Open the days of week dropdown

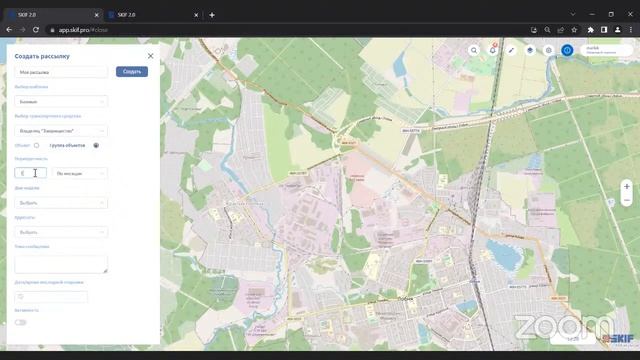pyautogui.click(x=61, y=203)
